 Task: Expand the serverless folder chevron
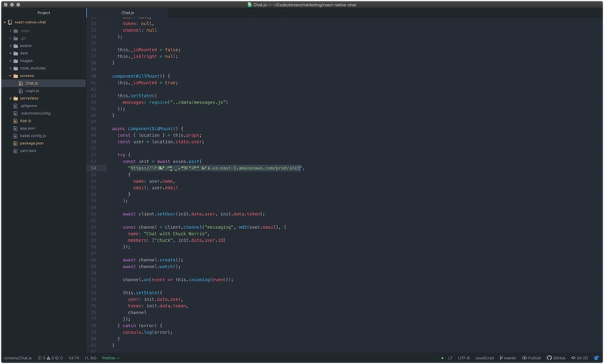click(x=11, y=99)
